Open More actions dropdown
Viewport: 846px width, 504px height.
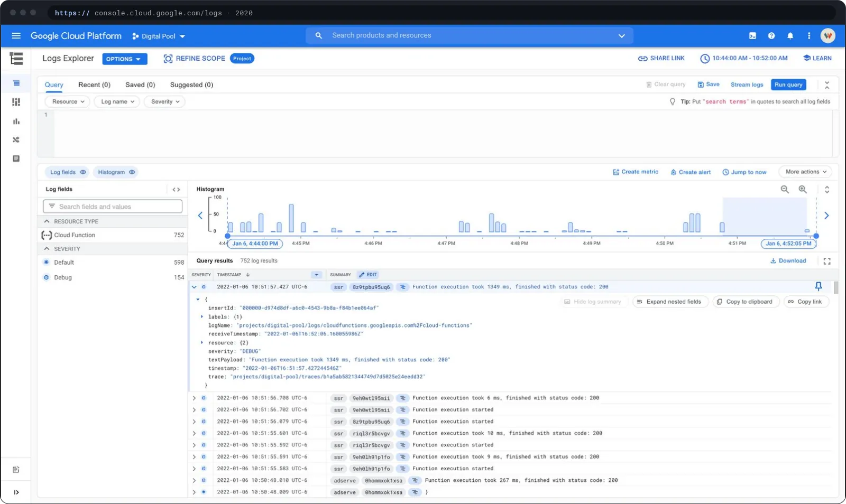click(806, 172)
